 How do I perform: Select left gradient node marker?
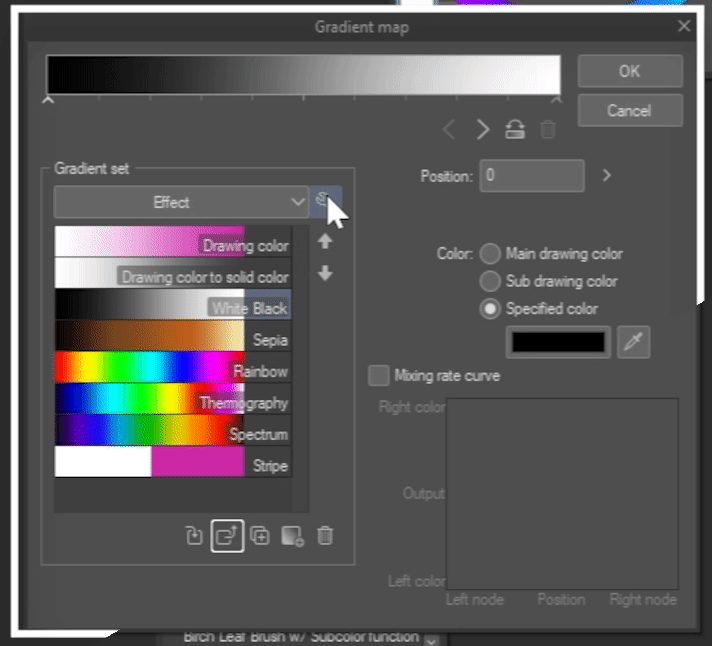click(x=48, y=99)
